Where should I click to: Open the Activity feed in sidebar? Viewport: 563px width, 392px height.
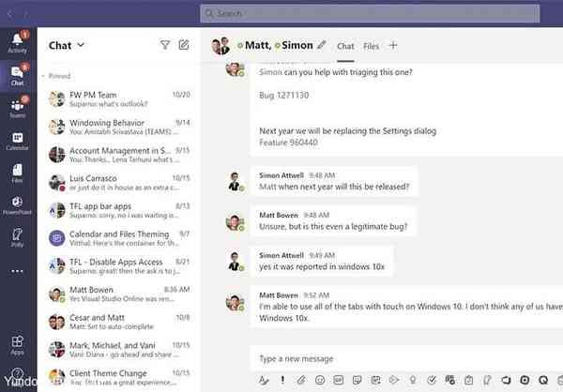tap(17, 41)
